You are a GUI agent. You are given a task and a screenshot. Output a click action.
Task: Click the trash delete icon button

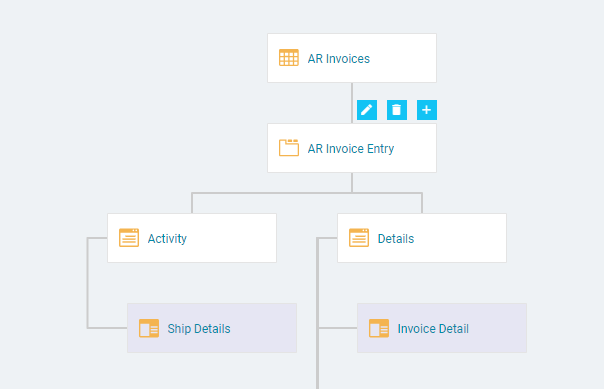tap(397, 110)
